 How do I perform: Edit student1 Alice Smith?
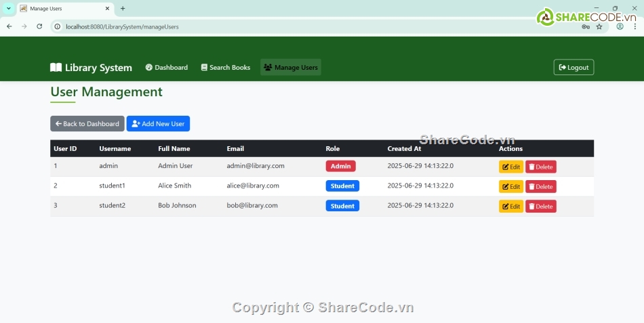click(511, 186)
